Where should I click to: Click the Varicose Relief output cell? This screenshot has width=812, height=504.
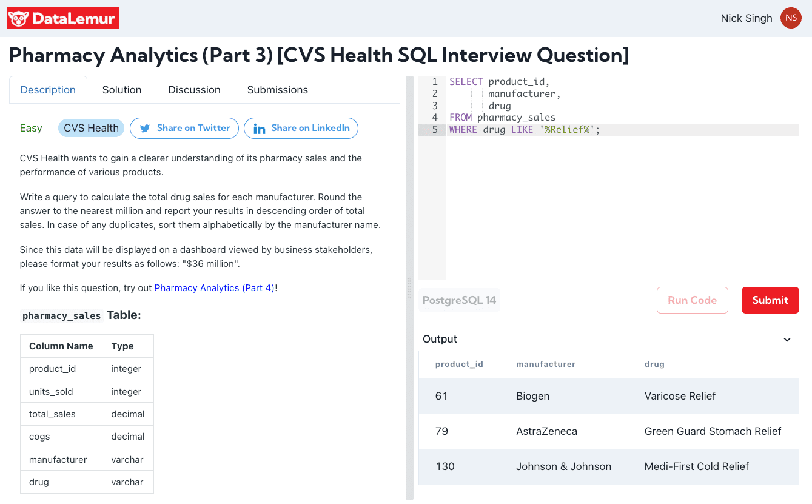coord(680,396)
